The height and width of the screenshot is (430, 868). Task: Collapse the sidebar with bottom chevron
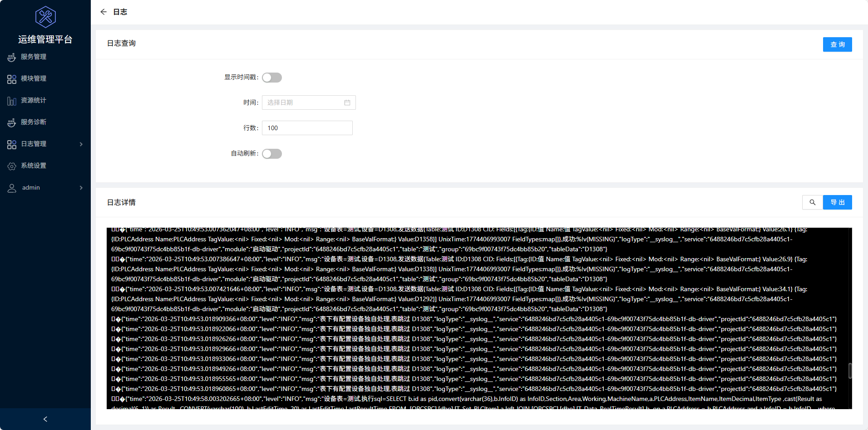click(45, 419)
